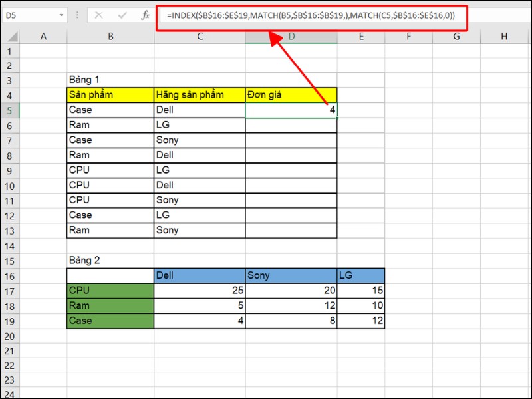The height and width of the screenshot is (399, 532).
Task: Select the 'Bảng 1' title cell
Action: pyautogui.click(x=110, y=80)
